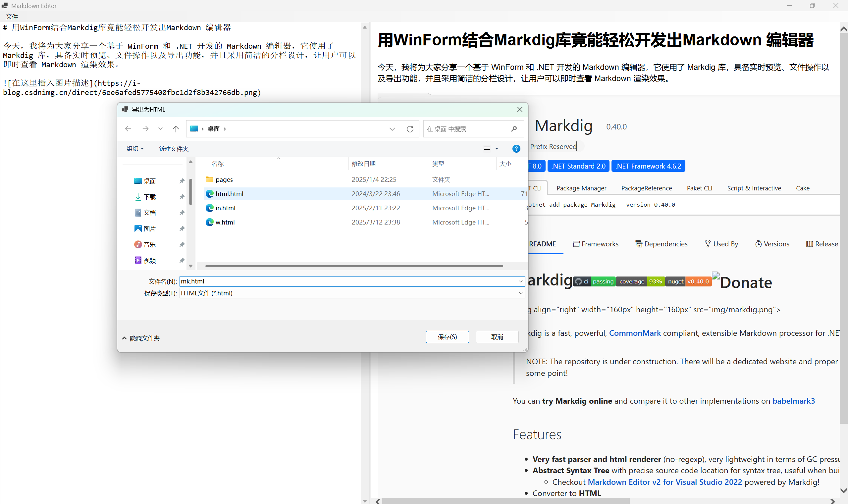Screen dimensions: 848x504
Task: Switch to the Versions tab on NuGet page
Action: coord(776,243)
